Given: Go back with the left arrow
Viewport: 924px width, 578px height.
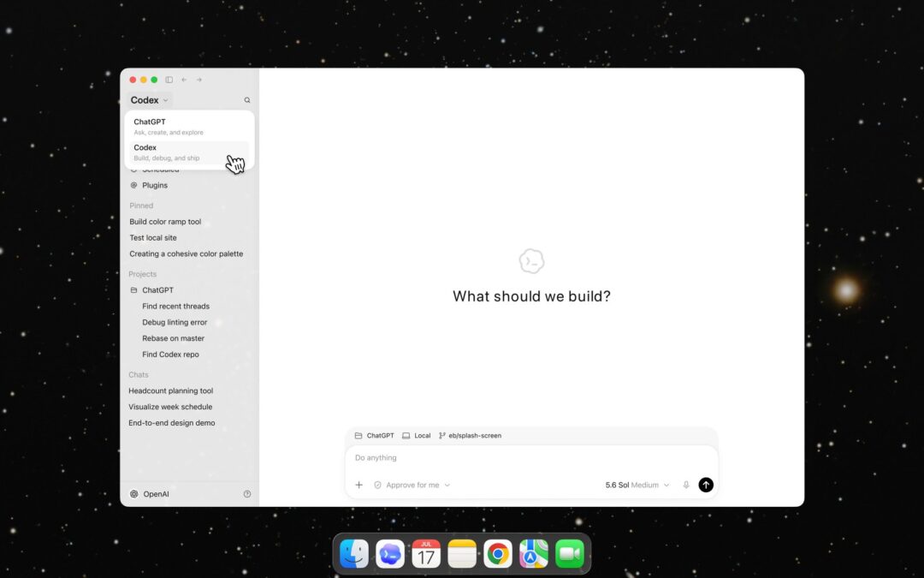Looking at the screenshot, I should click(184, 80).
